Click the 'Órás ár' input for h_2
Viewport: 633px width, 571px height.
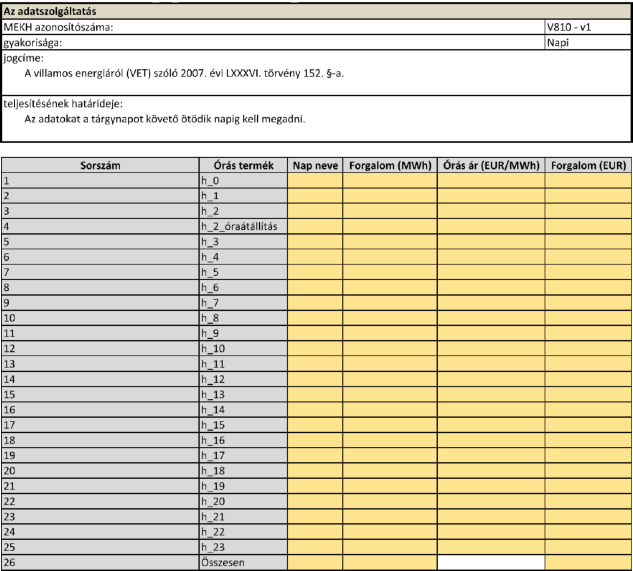tap(491, 211)
